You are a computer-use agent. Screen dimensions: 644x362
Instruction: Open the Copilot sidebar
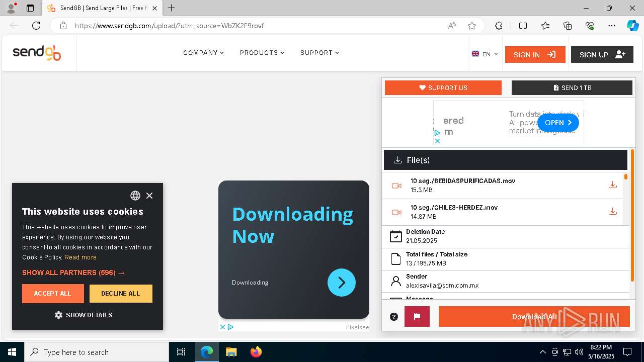click(x=632, y=26)
